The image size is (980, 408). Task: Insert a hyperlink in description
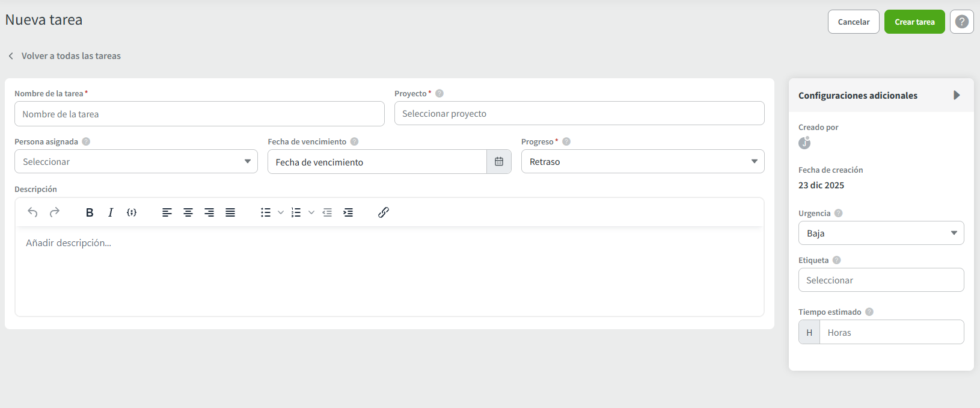pos(384,212)
